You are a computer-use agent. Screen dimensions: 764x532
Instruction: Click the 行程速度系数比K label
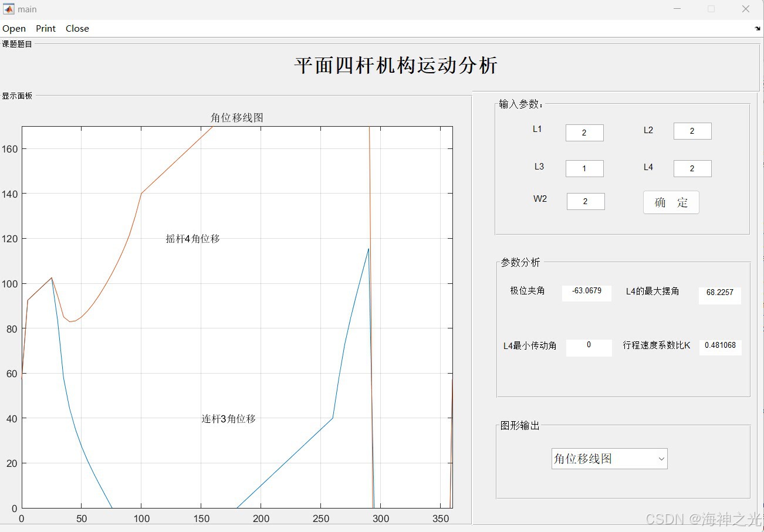point(657,345)
